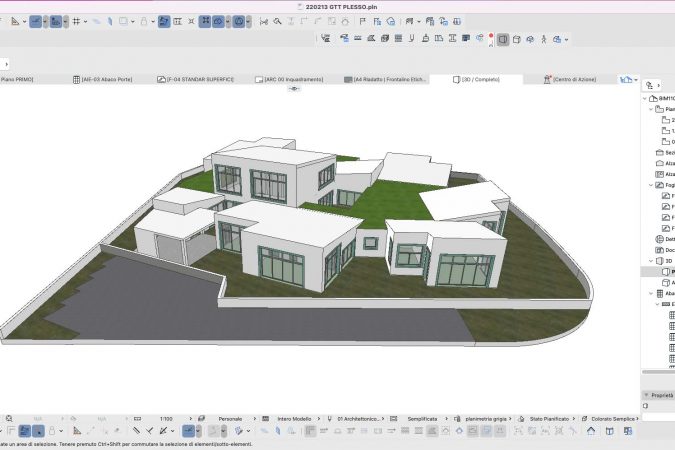The width and height of the screenshot is (675, 450).
Task: Click the red record dot icon
Action: tap(491, 37)
